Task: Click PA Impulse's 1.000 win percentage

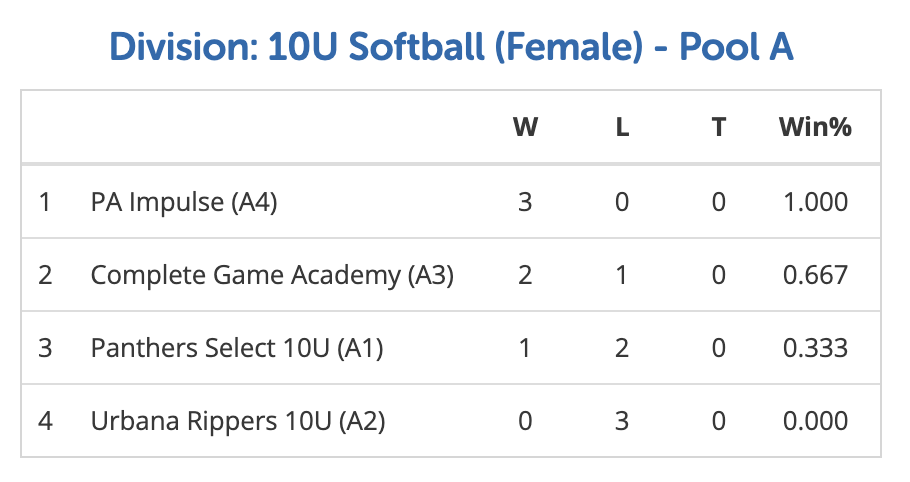Action: pos(815,202)
